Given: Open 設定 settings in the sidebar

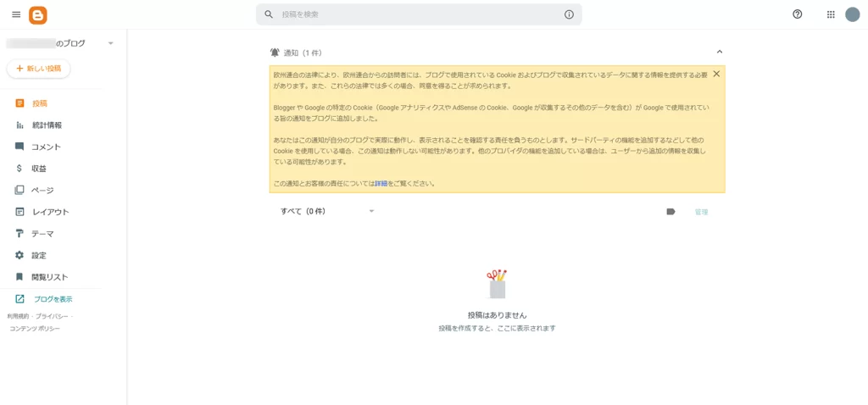Looking at the screenshot, I should coord(39,255).
